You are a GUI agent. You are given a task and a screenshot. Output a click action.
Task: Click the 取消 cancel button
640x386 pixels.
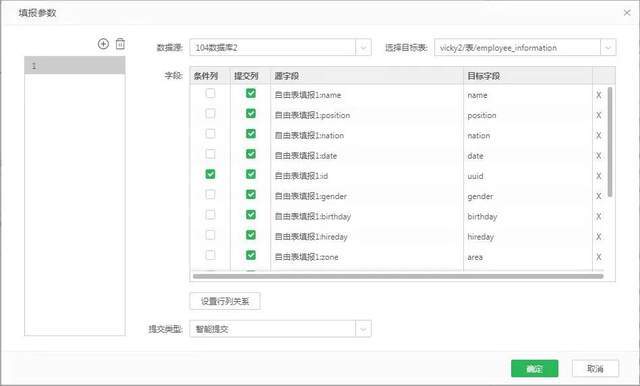click(x=595, y=369)
